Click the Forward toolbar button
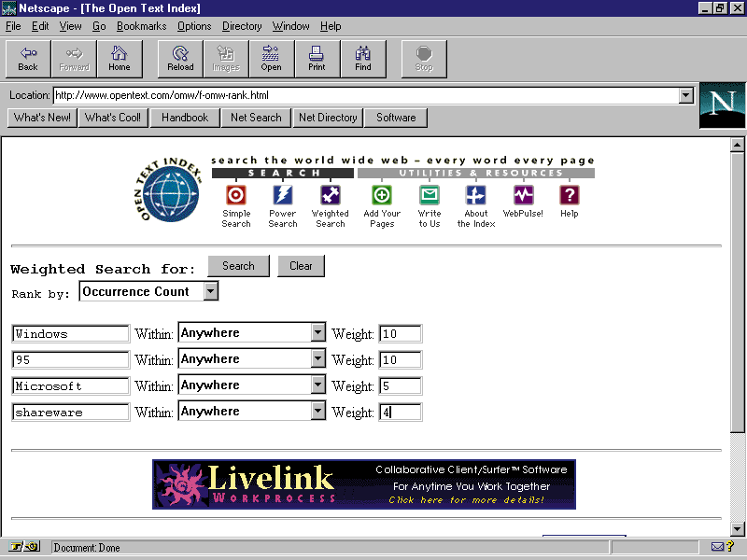The height and width of the screenshot is (560, 747). click(x=74, y=59)
